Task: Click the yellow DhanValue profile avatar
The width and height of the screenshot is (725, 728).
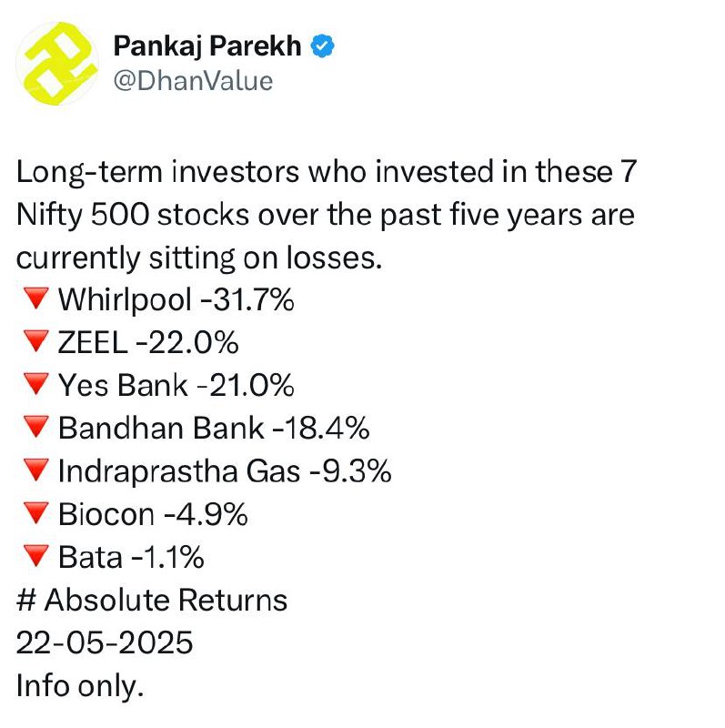Action: [57, 64]
